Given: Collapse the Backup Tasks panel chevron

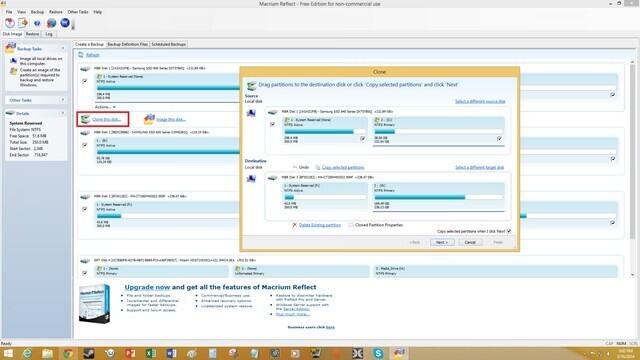Looking at the screenshot, I should (x=63, y=48).
